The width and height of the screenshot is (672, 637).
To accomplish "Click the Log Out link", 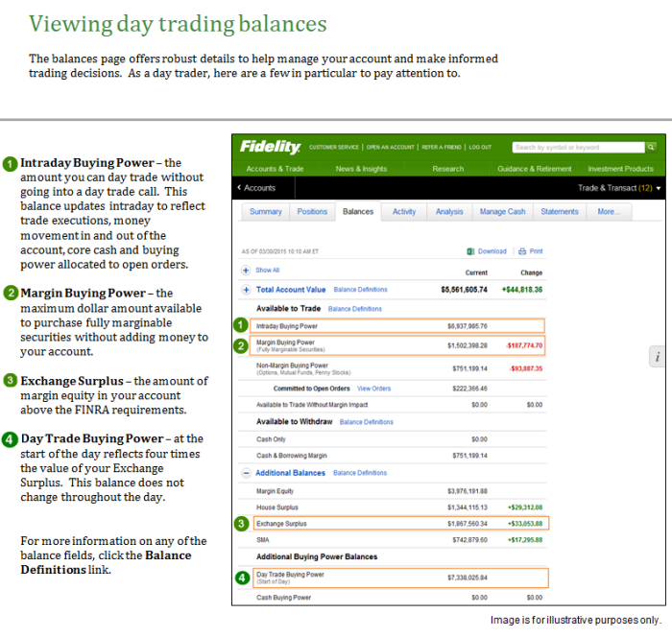I will point(480,147).
